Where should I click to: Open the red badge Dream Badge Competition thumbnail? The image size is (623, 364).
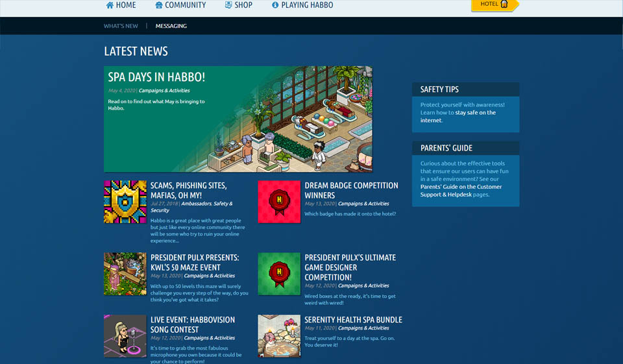pos(279,202)
